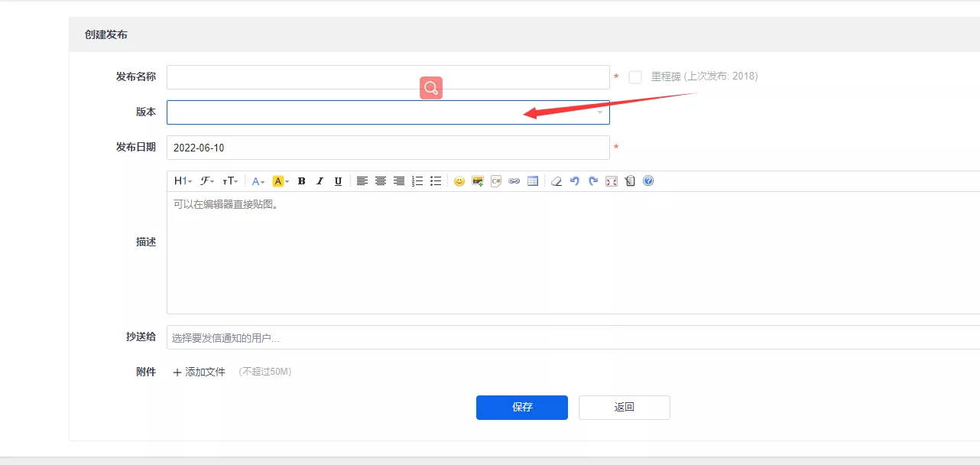Apply italic formatting in editor
The width and height of the screenshot is (980, 465).
tap(320, 181)
